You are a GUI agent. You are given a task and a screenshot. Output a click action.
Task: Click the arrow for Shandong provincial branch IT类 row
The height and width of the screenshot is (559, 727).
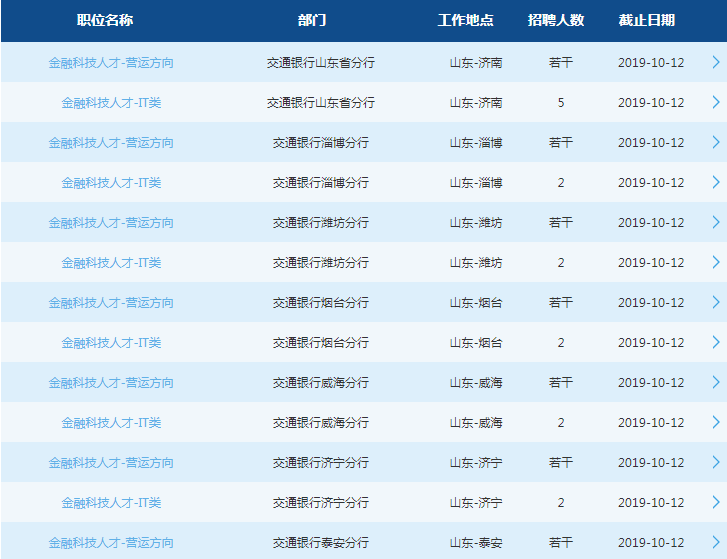(715, 102)
